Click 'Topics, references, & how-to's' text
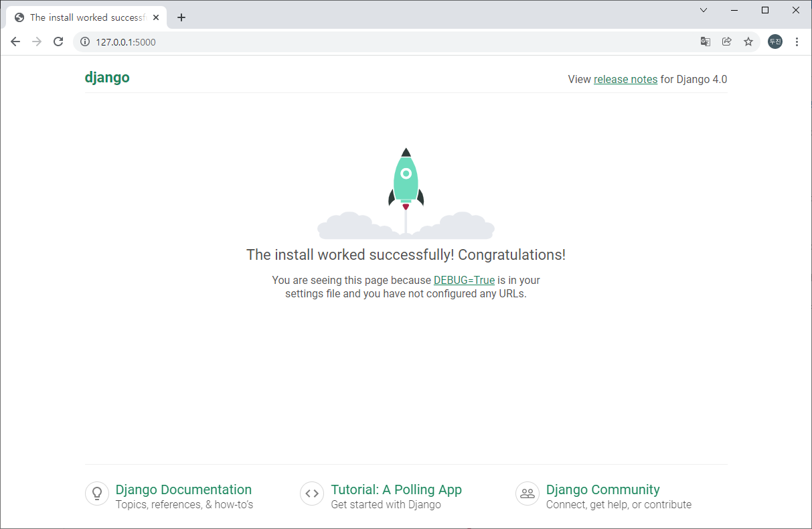This screenshot has width=812, height=529. pyautogui.click(x=184, y=504)
